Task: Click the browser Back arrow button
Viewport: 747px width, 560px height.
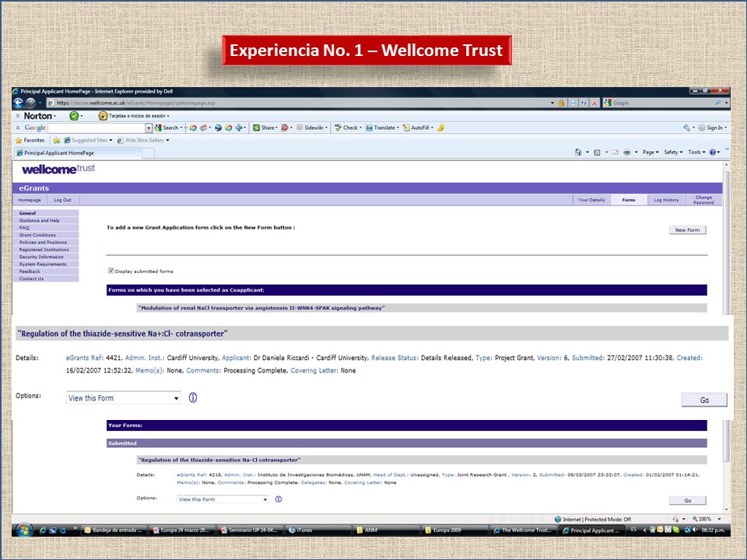Action: tap(18, 103)
